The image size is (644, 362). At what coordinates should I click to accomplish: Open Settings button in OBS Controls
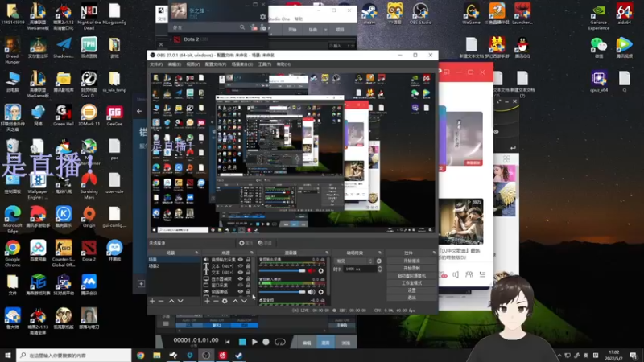pos(411,290)
